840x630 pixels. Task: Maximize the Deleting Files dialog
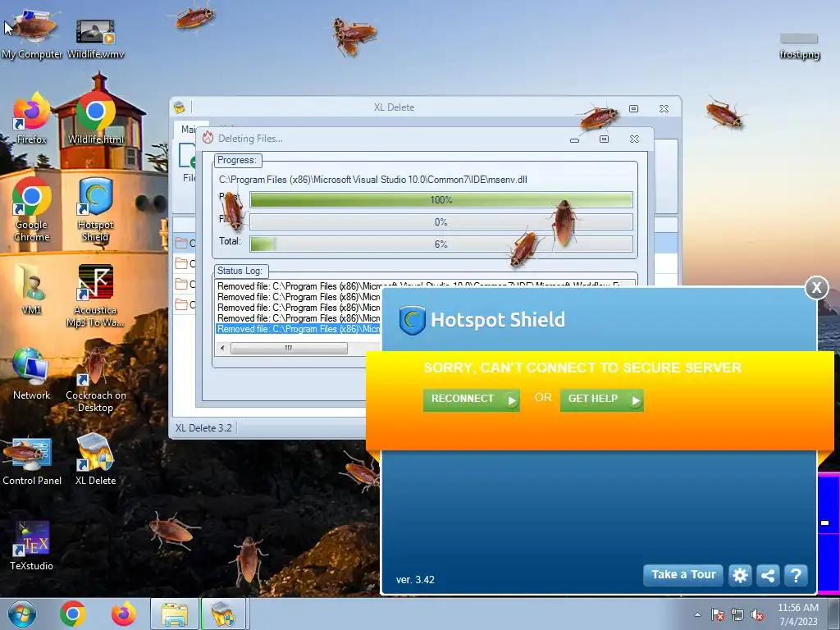click(604, 139)
